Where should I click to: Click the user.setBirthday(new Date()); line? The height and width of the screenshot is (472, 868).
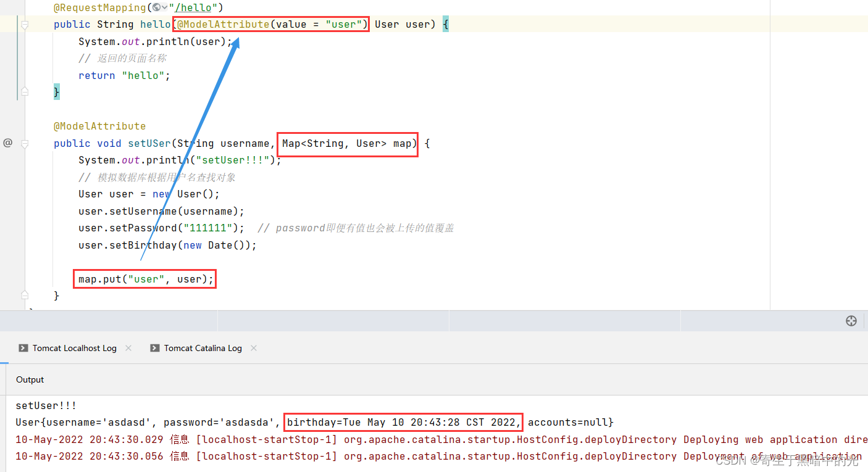[167, 245]
